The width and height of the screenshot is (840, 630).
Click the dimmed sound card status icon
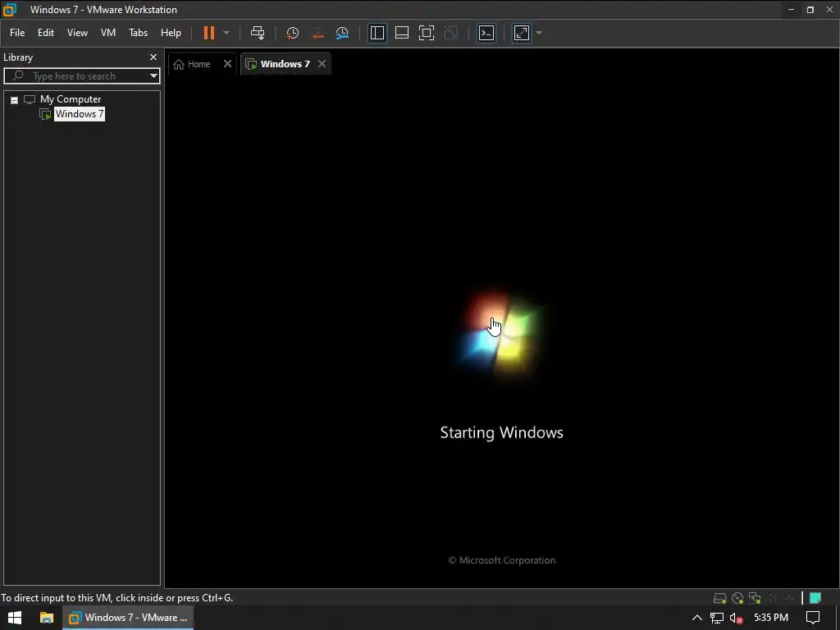click(x=772, y=598)
